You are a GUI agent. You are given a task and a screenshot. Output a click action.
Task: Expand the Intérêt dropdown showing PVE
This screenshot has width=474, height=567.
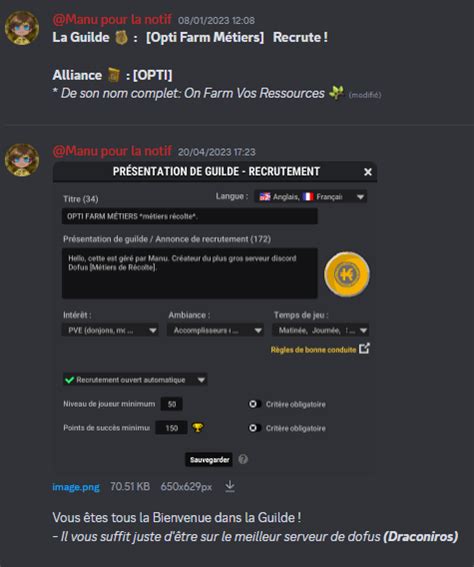click(x=110, y=330)
